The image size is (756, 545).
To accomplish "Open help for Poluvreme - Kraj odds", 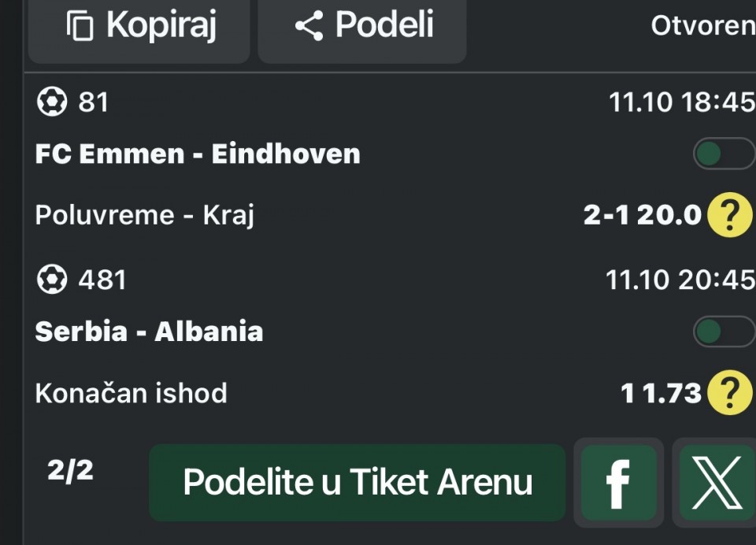I will coord(729,214).
